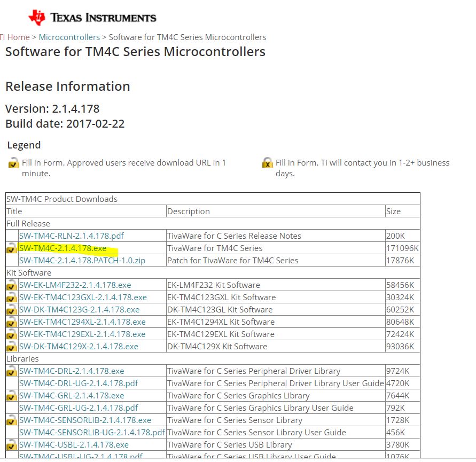Viewport: 476px width, 462px height.
Task: Click lock icon beside SW-TM4C-USBL-2.1.4.178.exe
Action: pyautogui.click(x=12, y=445)
